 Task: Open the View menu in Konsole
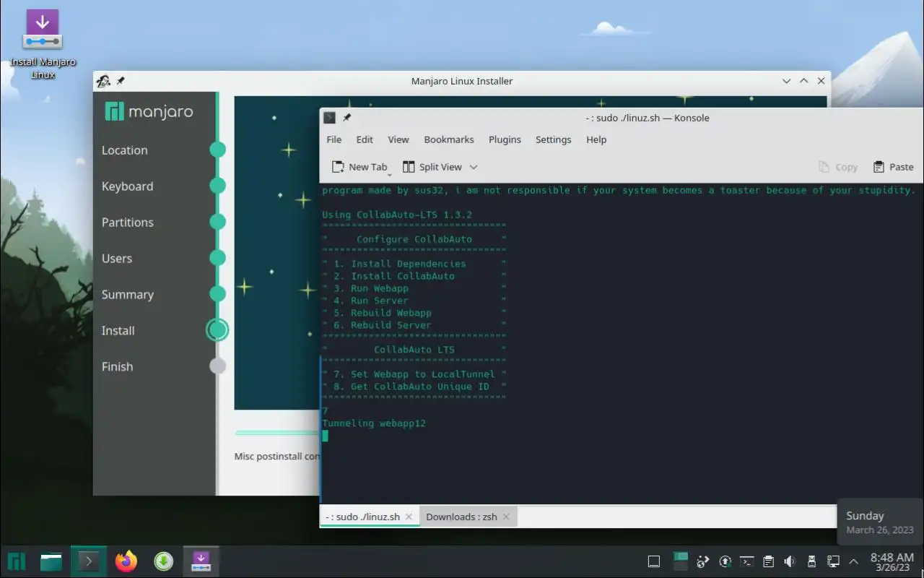398,139
